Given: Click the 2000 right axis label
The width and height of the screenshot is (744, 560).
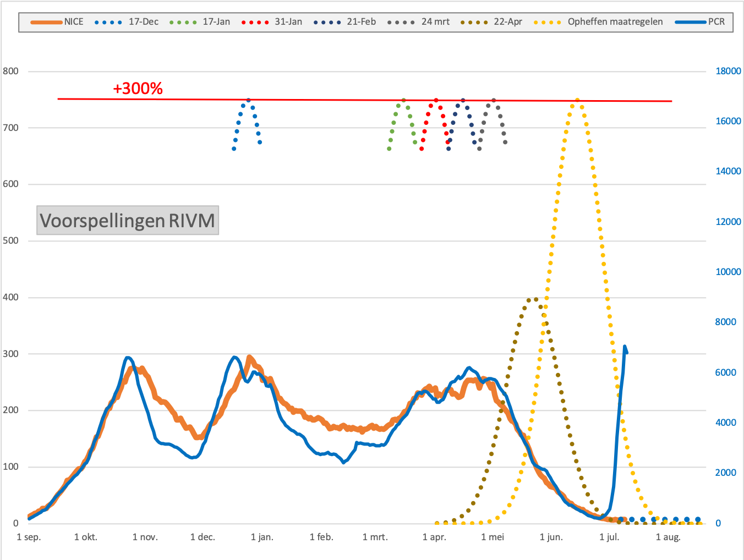Looking at the screenshot, I should 725,473.
